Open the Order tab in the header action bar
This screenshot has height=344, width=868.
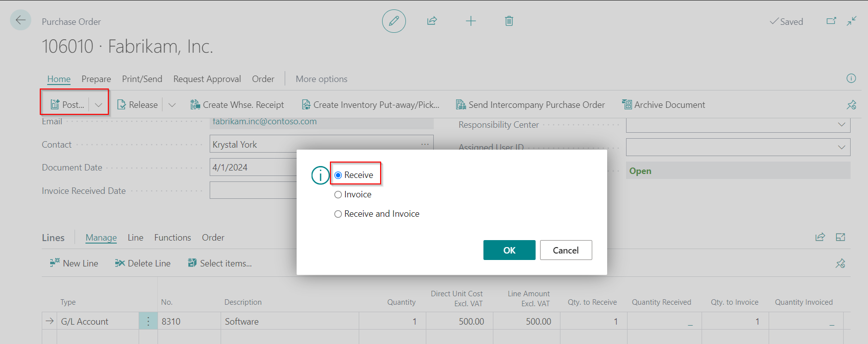[263, 79]
